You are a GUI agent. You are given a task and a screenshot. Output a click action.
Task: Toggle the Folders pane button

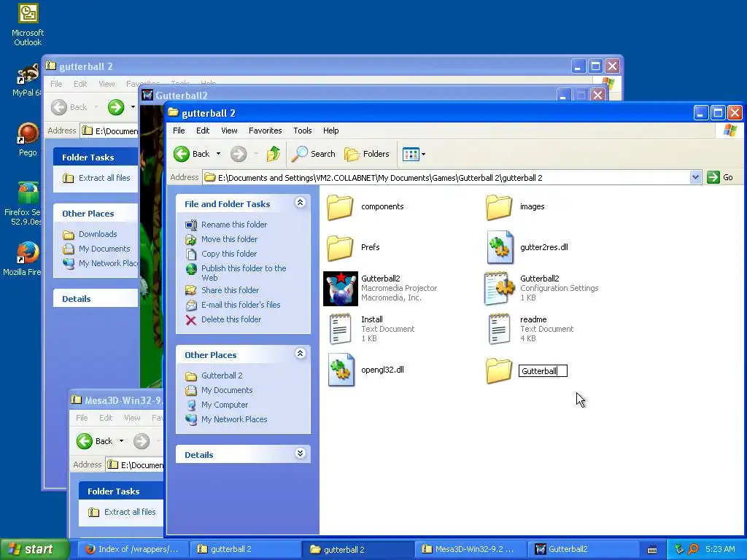tap(366, 154)
